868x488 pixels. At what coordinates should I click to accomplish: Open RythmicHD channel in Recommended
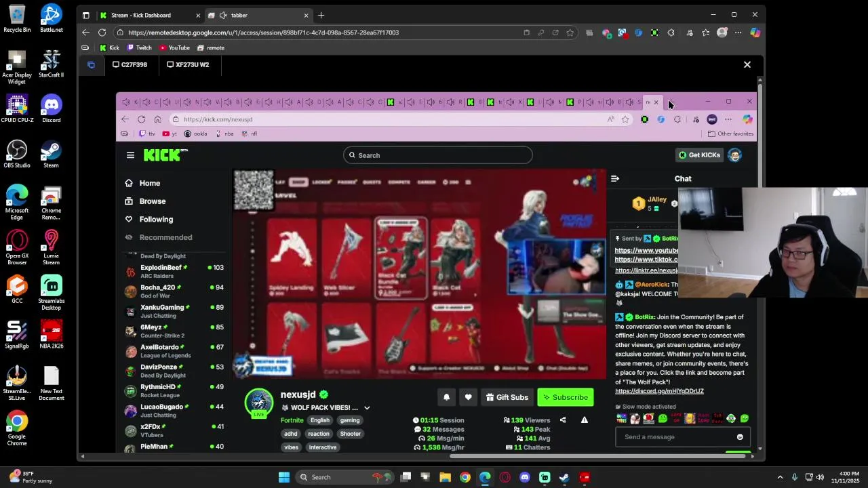(174, 391)
